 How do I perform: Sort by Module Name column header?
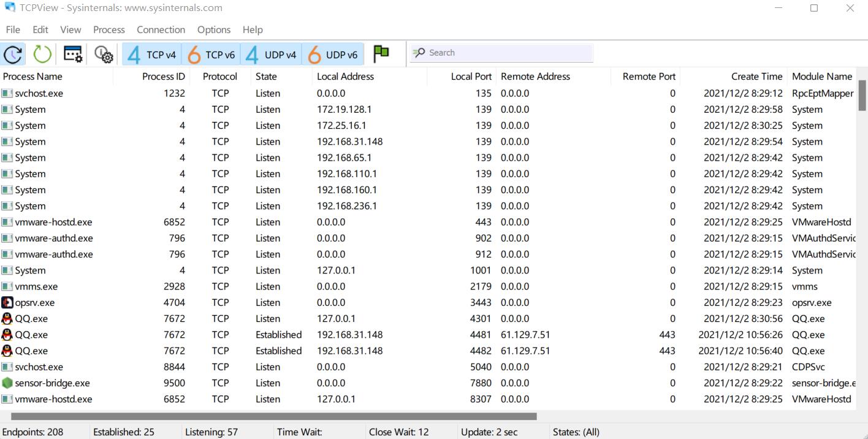click(x=822, y=77)
